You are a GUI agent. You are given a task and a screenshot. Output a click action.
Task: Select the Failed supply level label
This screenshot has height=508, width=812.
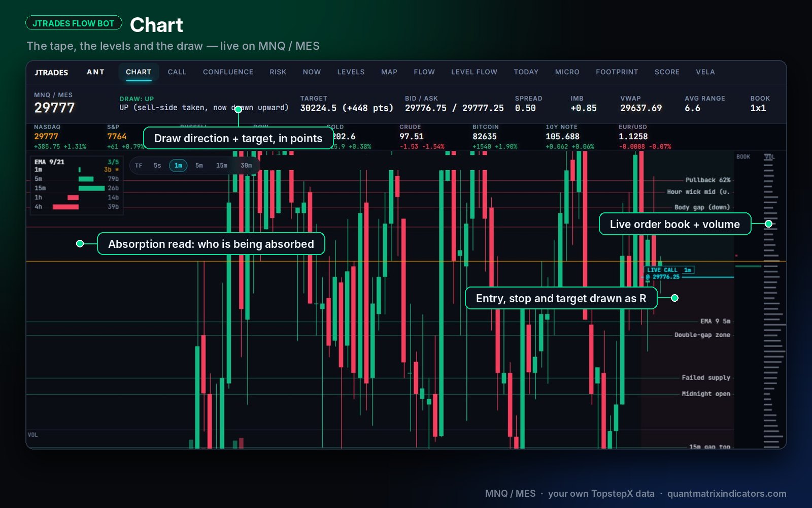pos(706,377)
